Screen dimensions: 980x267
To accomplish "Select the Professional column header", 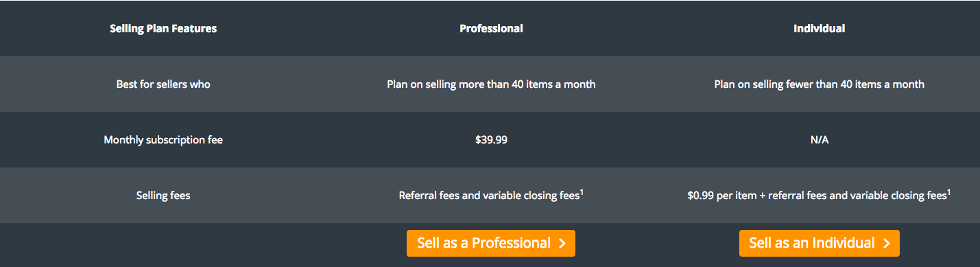I will (491, 29).
